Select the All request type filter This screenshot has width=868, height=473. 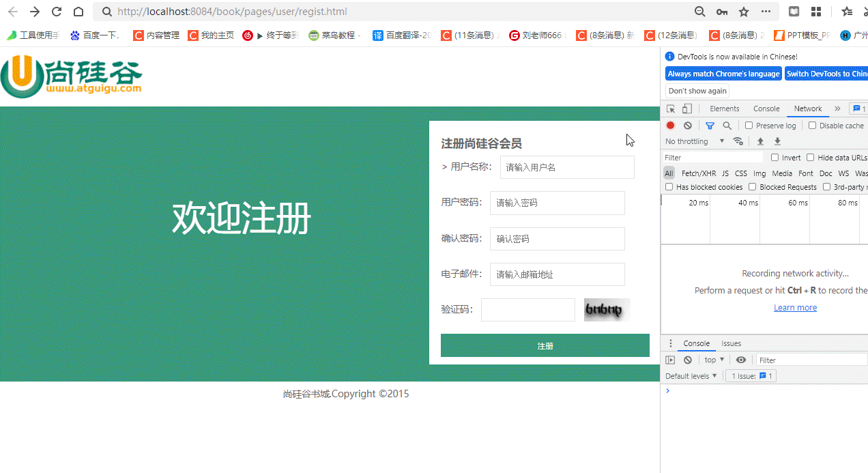[669, 173]
